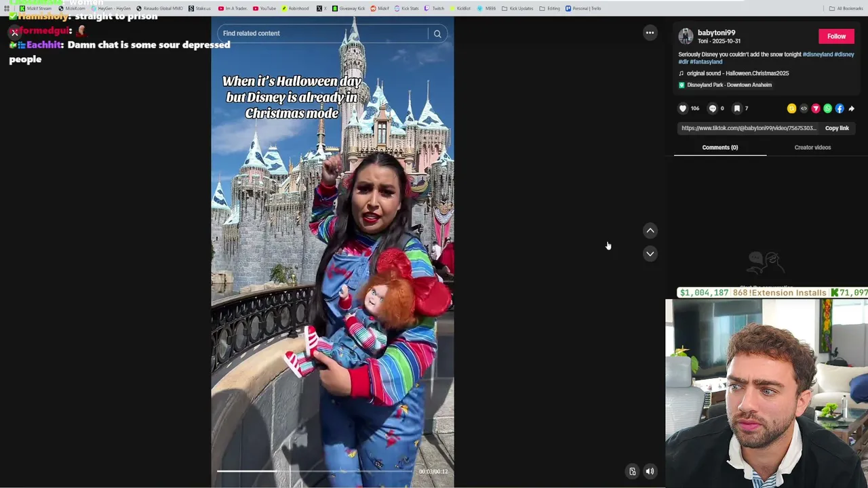Open the Stake.us bookmark

click(x=200, y=8)
